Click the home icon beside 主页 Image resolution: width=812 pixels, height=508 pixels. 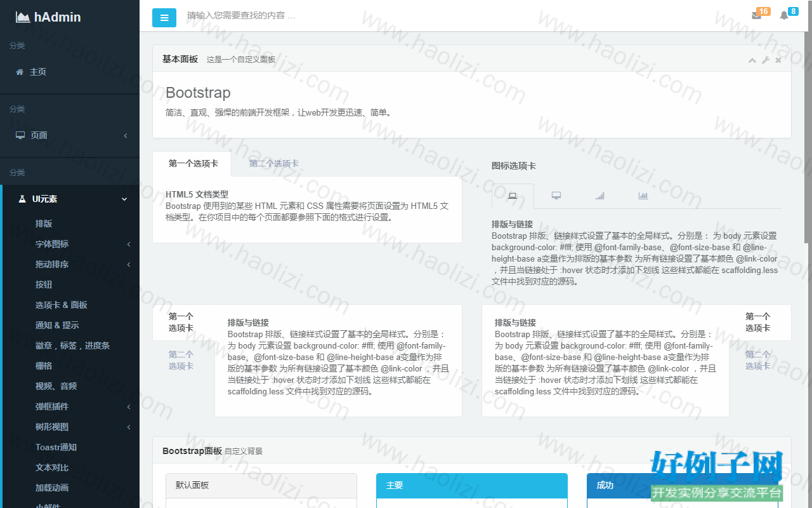coord(20,72)
